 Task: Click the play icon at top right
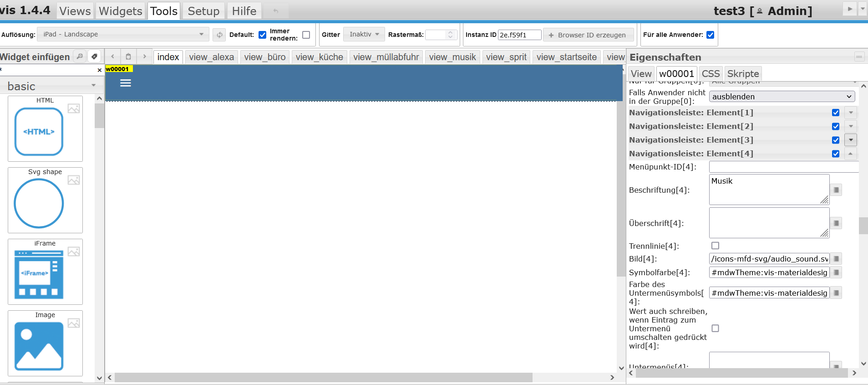coord(850,9)
